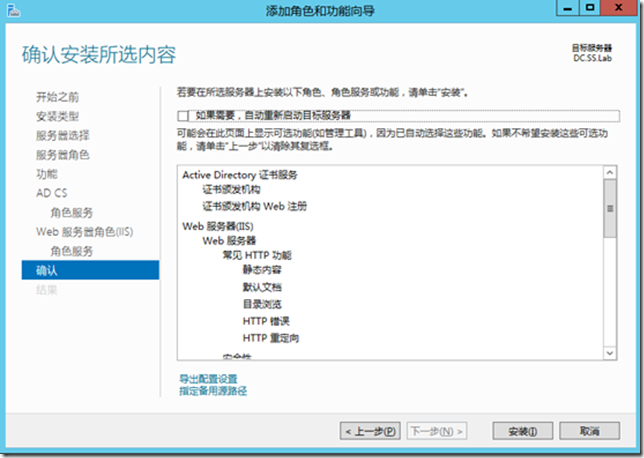Go to Web 服务器角色(IIS) step
Viewport: 644px width, 458px height.
[x=85, y=232]
